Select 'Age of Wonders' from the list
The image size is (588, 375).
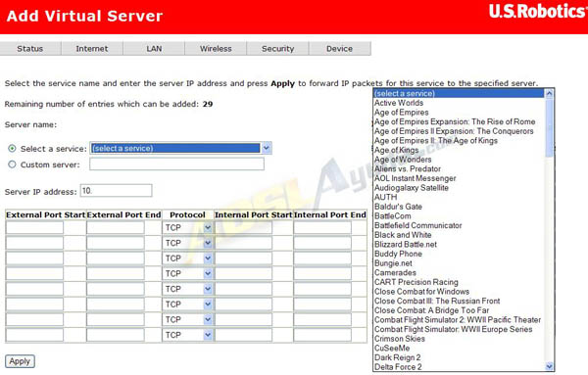pos(459,160)
